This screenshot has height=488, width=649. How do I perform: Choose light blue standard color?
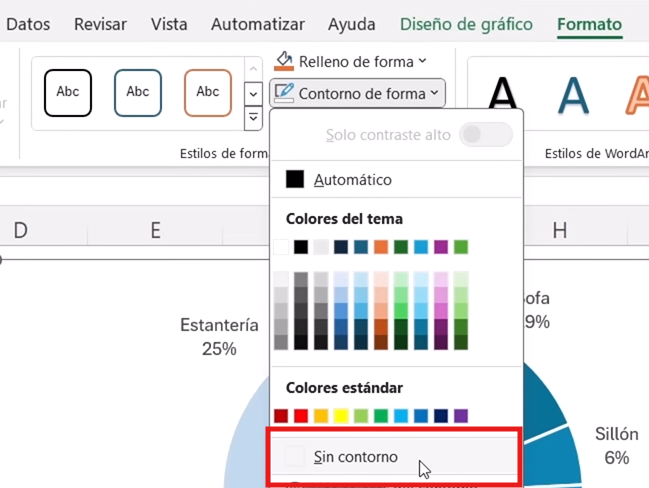coord(401,416)
